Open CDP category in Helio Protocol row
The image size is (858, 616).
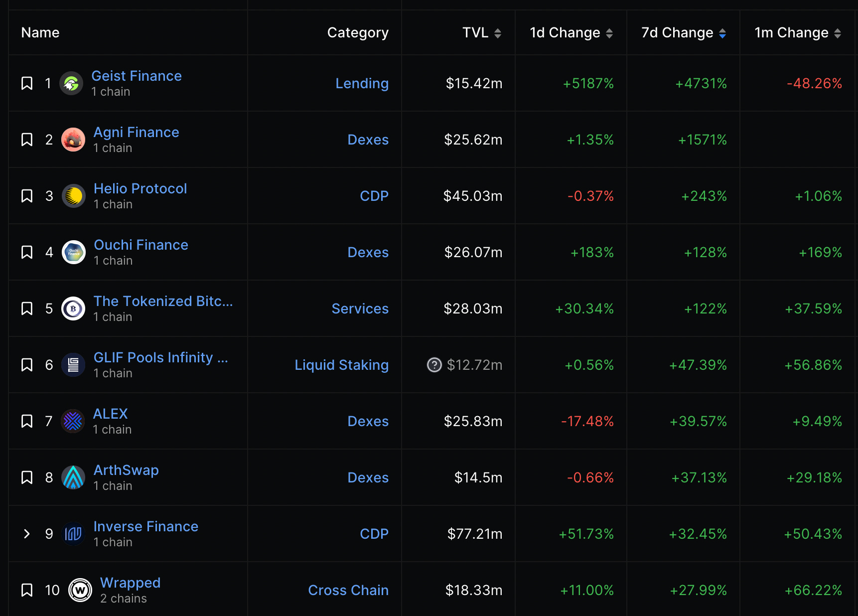(x=374, y=196)
